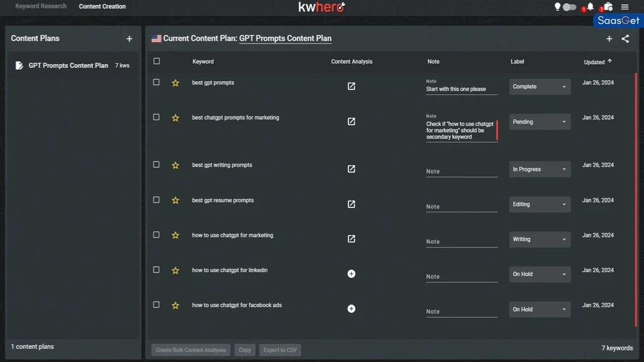Open content analysis for best gpt prompts

[x=351, y=86]
